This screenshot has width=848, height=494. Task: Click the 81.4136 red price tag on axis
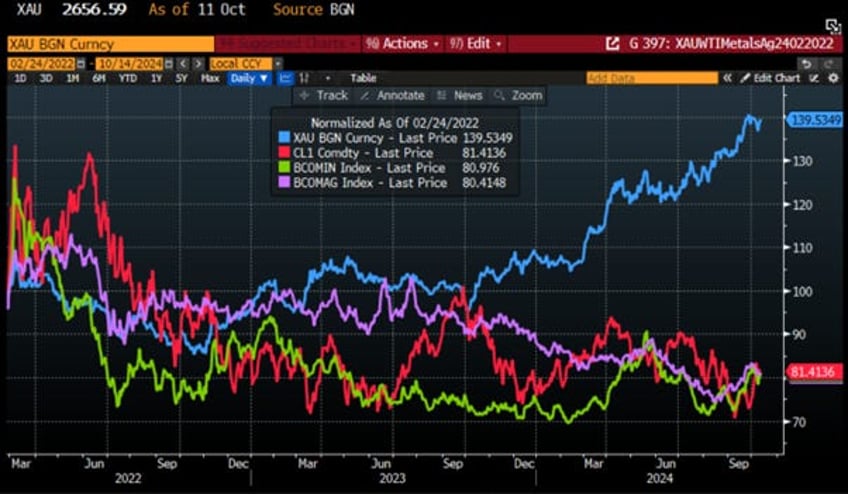coord(817,372)
